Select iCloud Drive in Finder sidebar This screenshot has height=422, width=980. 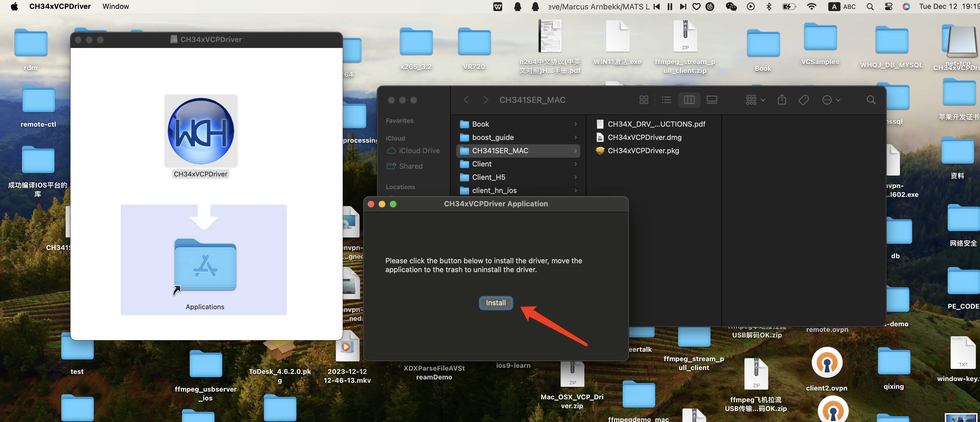[413, 150]
